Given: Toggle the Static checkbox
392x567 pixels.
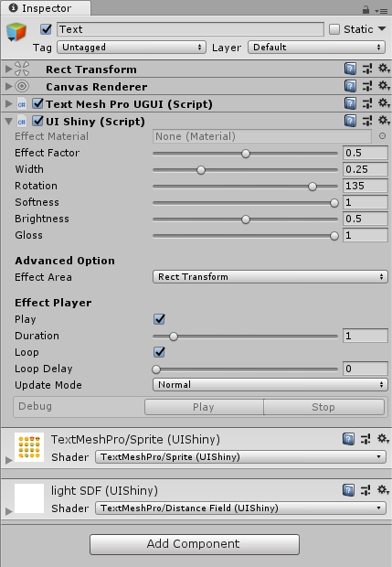Looking at the screenshot, I should point(334,29).
